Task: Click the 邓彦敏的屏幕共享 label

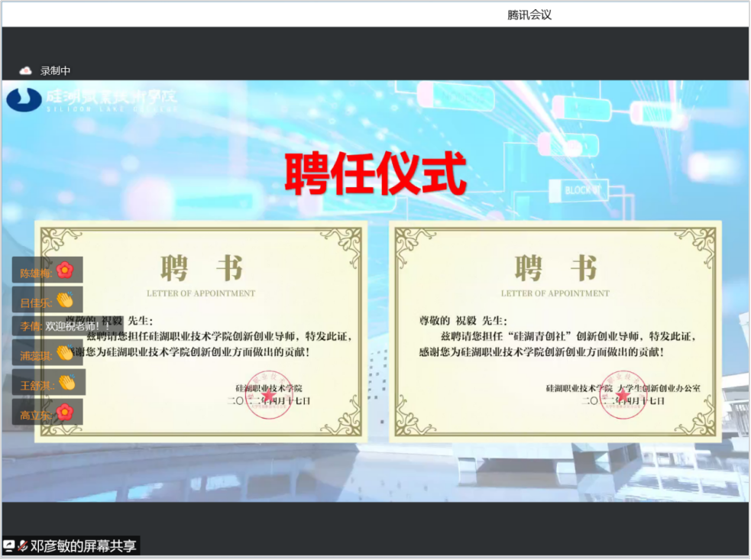Action: (x=83, y=545)
